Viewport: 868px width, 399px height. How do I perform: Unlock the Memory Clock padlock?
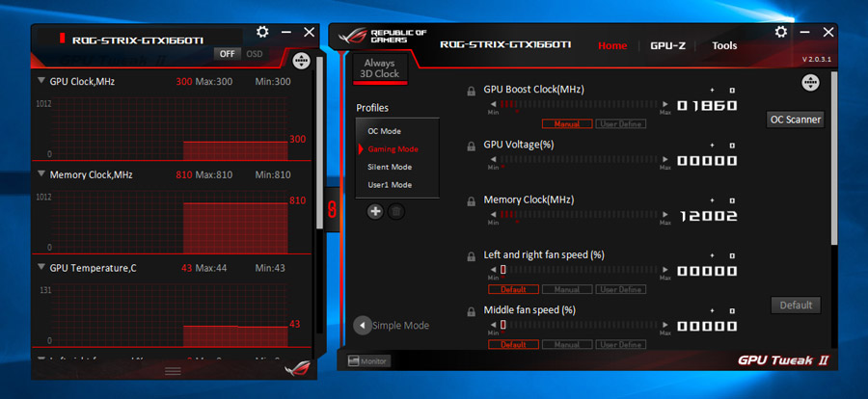point(471,202)
